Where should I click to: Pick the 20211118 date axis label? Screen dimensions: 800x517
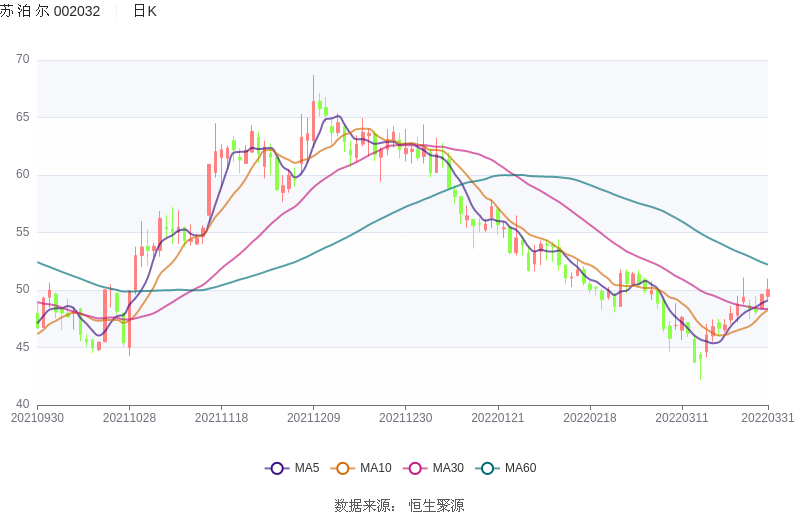point(221,418)
